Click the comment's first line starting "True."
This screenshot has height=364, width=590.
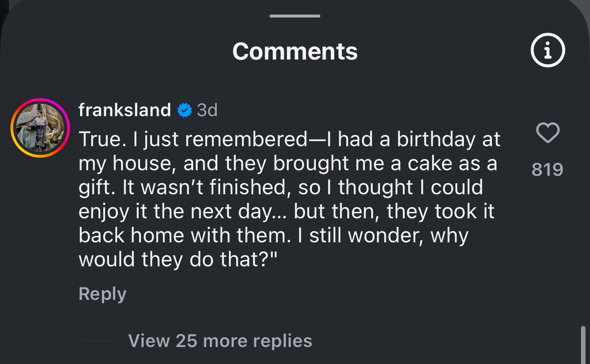(289, 139)
